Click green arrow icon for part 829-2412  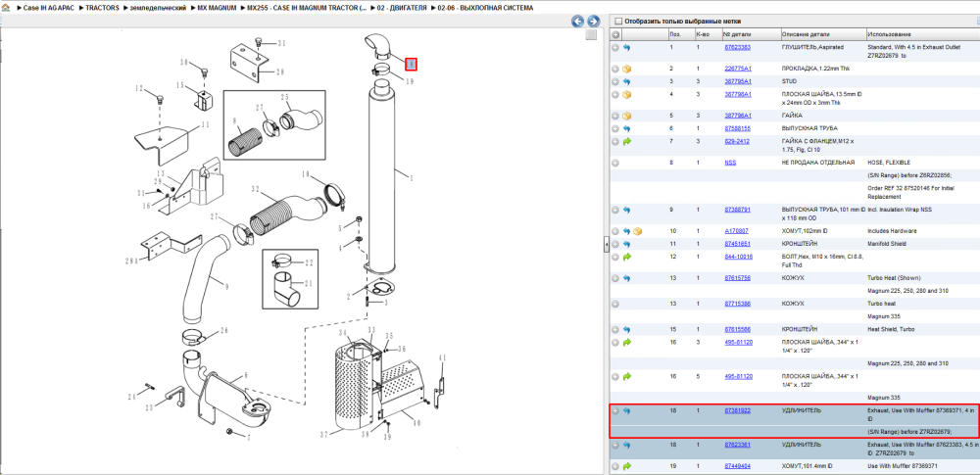click(x=627, y=141)
